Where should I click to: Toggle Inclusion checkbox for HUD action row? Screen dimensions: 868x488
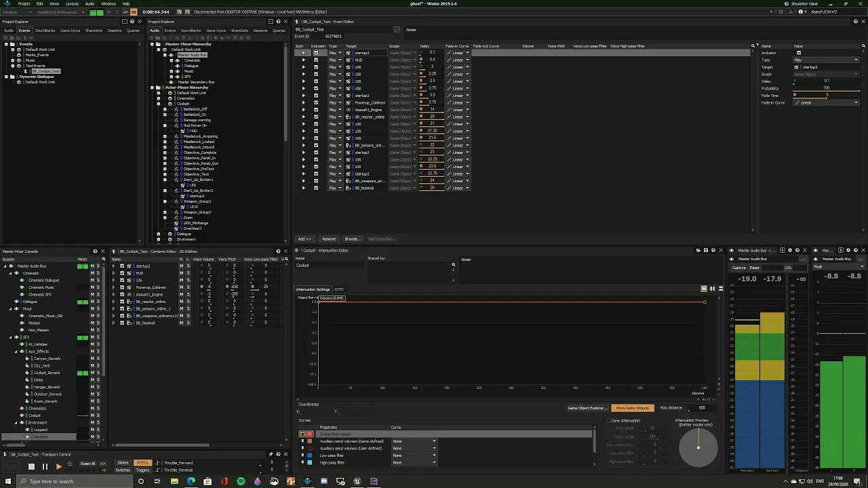click(315, 60)
